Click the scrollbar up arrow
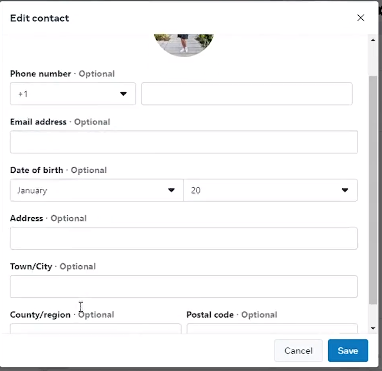The image size is (382, 371). (373, 40)
